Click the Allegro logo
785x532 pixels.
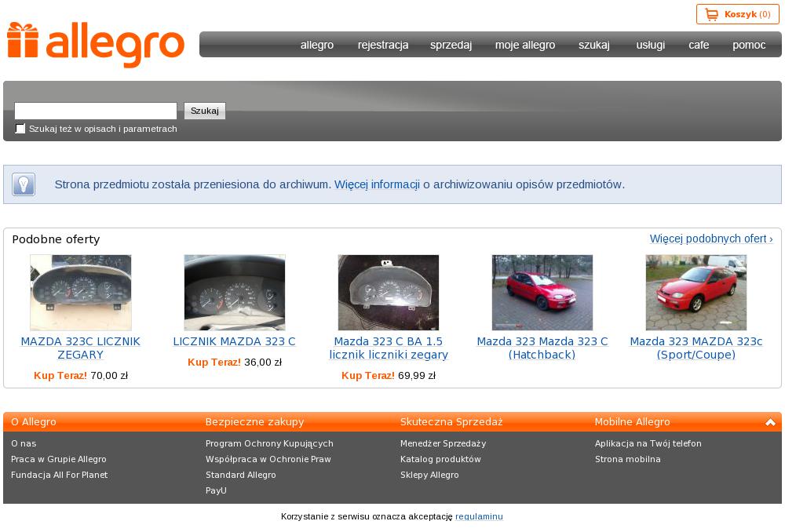pos(96,45)
